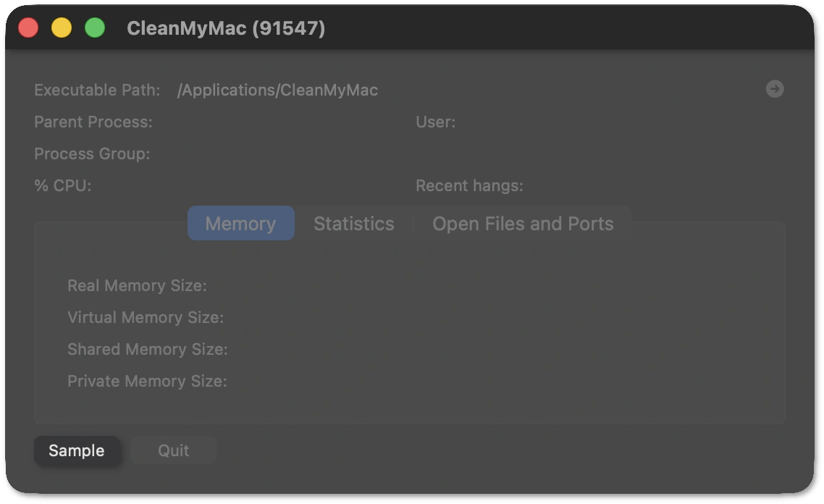Click the Sample button
The width and height of the screenshot is (824, 504).
[x=77, y=450]
